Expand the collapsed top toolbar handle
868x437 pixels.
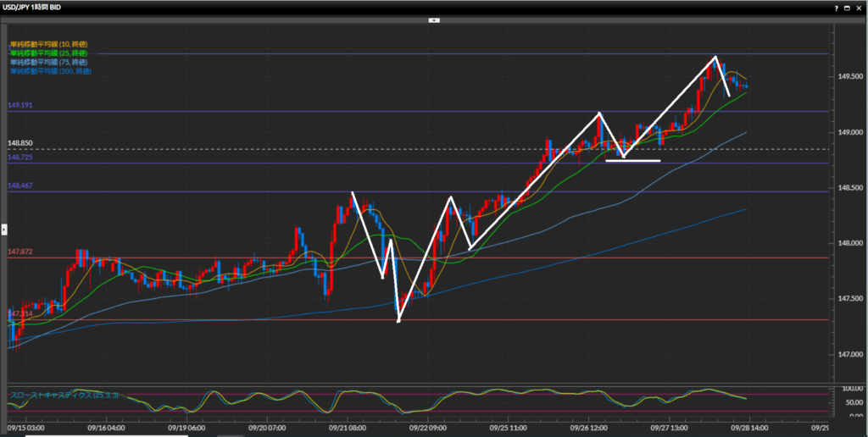pyautogui.click(x=434, y=19)
